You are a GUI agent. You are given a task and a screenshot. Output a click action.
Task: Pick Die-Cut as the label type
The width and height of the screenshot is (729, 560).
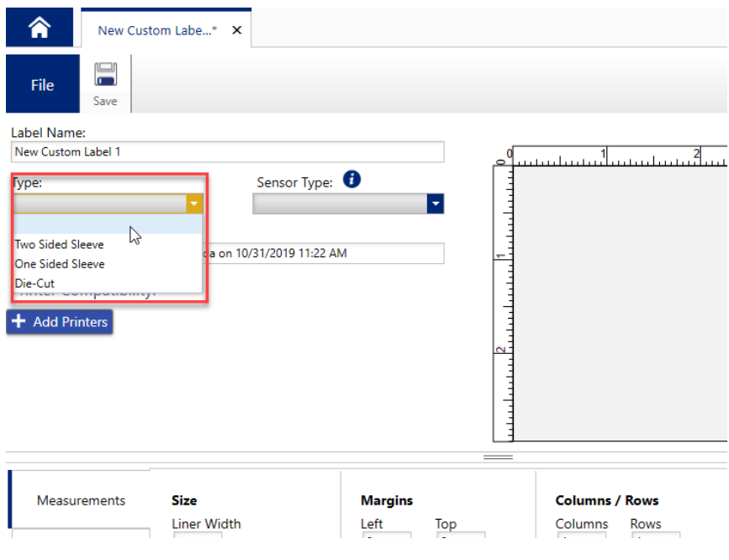35,283
